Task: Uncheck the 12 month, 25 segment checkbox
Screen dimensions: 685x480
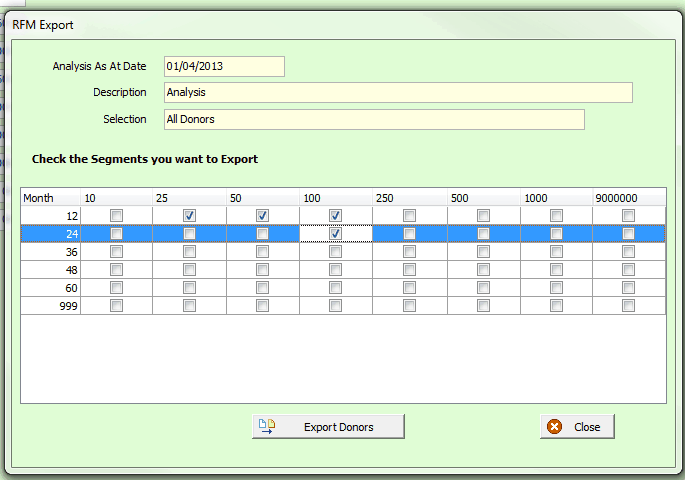Action: pyautogui.click(x=189, y=216)
